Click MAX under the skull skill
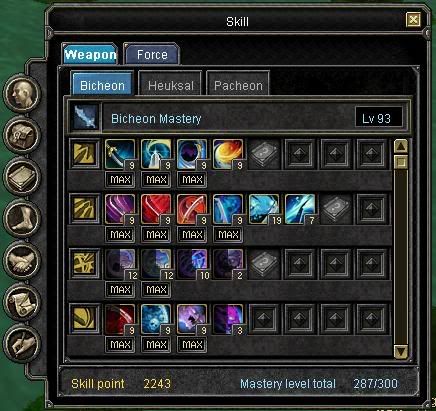 pyautogui.click(x=156, y=344)
